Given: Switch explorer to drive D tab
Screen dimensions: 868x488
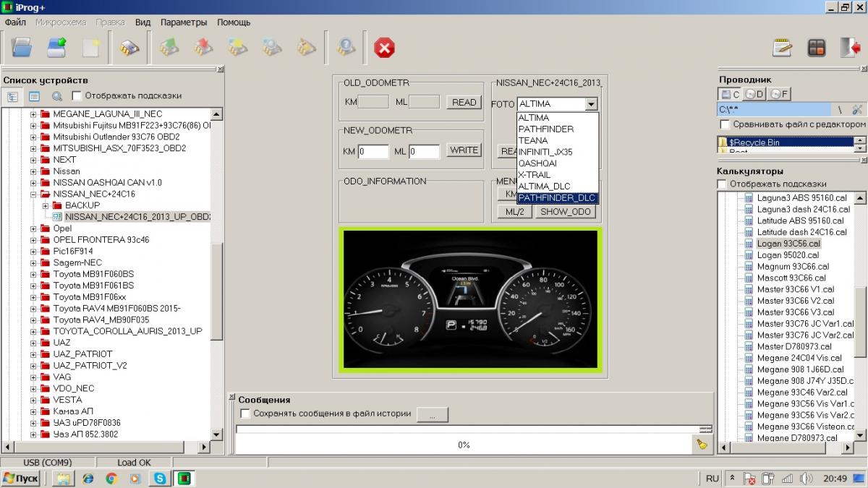Looking at the screenshot, I should click(x=754, y=94).
